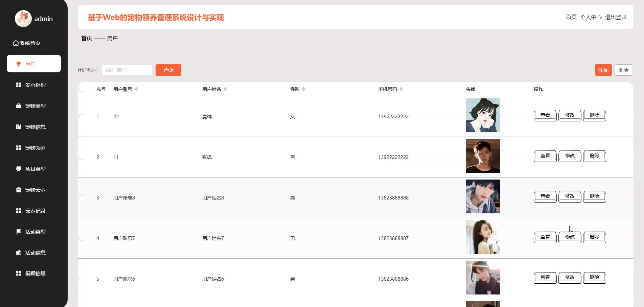Click the orange 查询 search button

pyautogui.click(x=168, y=70)
